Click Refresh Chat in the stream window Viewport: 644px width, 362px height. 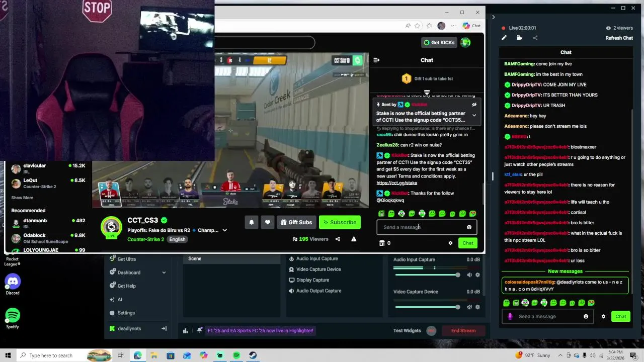pyautogui.click(x=619, y=38)
